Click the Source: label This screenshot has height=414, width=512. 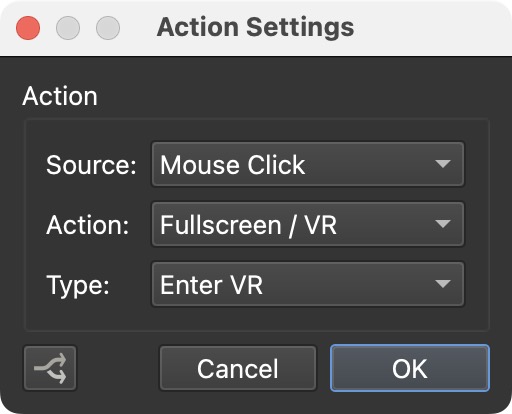[x=91, y=165]
